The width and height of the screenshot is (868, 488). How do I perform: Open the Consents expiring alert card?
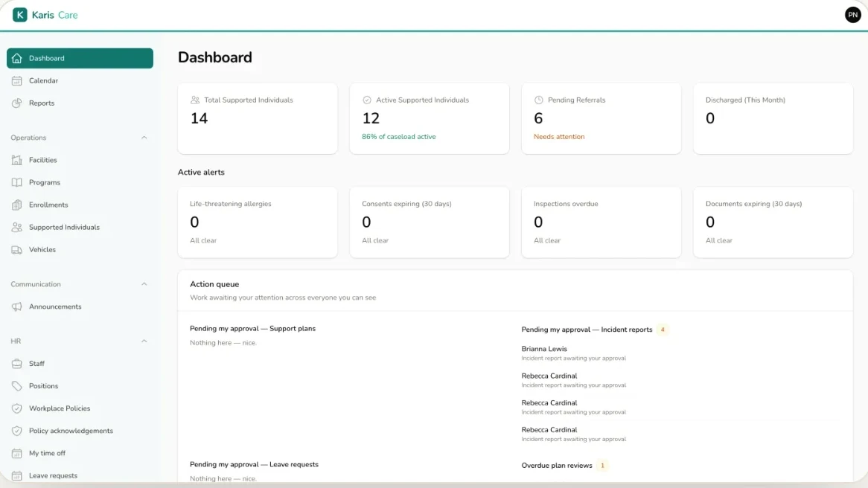coord(430,222)
